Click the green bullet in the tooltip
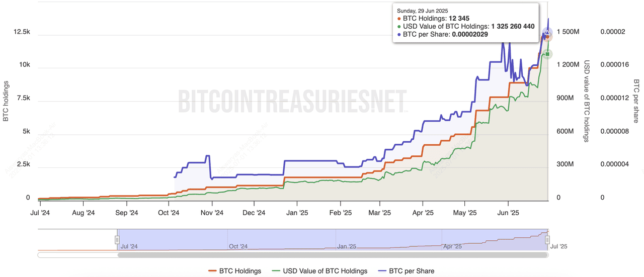Image resolution: width=644 pixels, height=277 pixels. [399, 27]
